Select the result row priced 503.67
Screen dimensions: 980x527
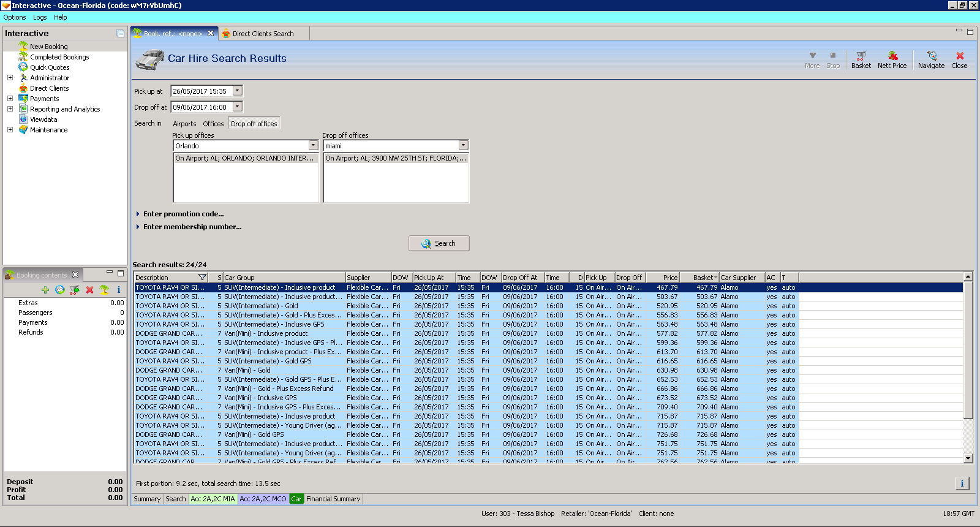(x=548, y=297)
